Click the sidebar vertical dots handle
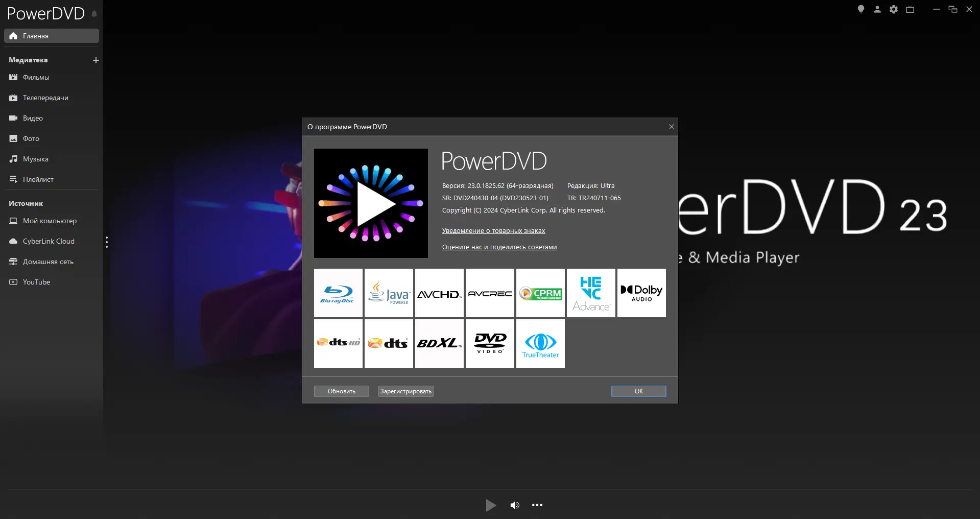 107,242
